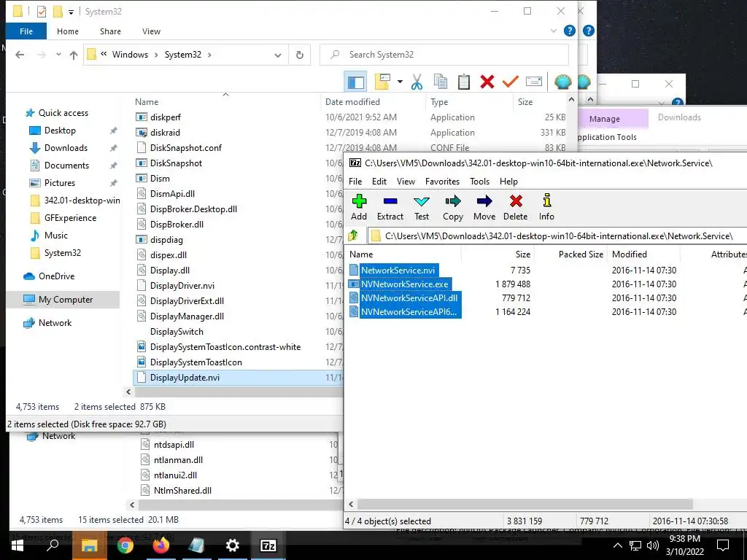Screen dimensions: 747x560
Task: Click the Move button in 7-Zip
Action: coord(484,208)
